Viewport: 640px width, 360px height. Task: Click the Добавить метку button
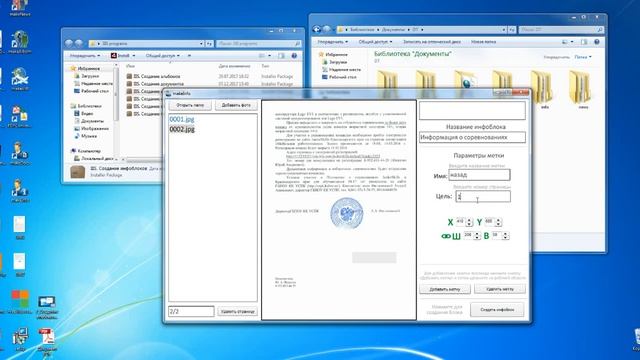coord(445,289)
